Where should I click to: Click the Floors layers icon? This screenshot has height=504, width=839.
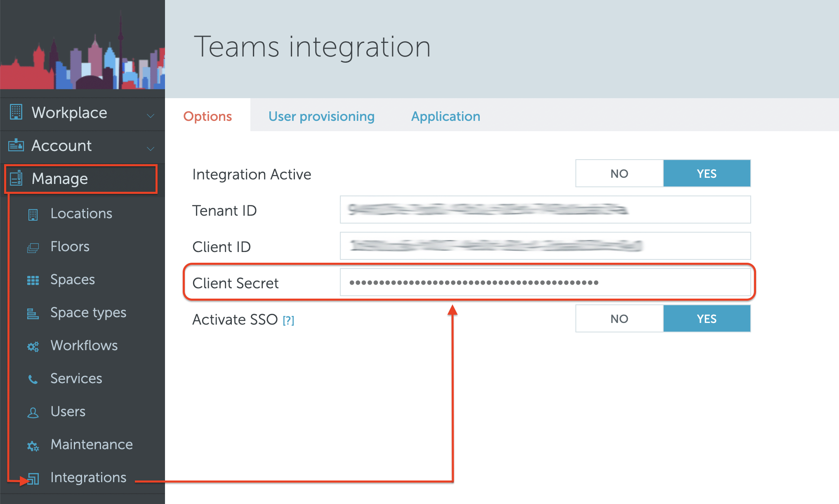[33, 247]
